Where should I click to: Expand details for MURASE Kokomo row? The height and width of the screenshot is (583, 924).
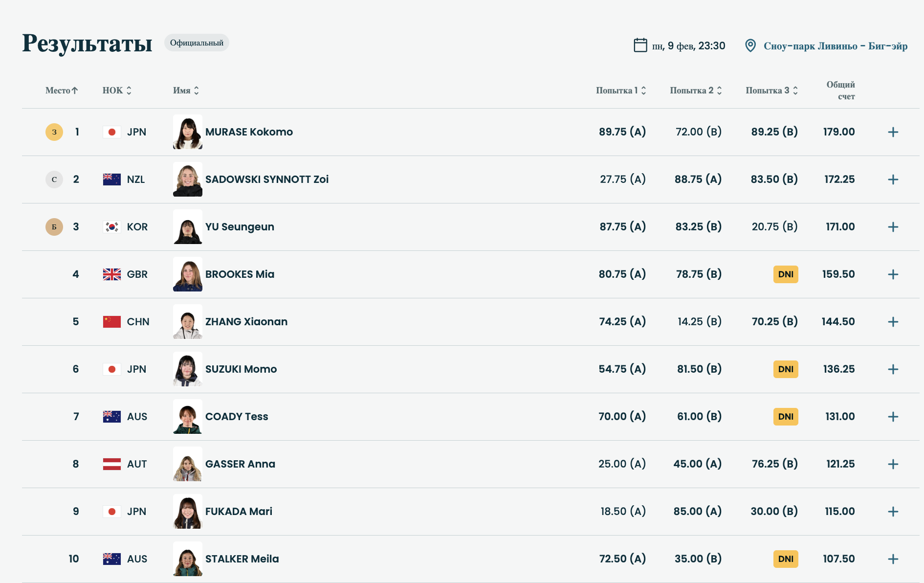coord(893,132)
